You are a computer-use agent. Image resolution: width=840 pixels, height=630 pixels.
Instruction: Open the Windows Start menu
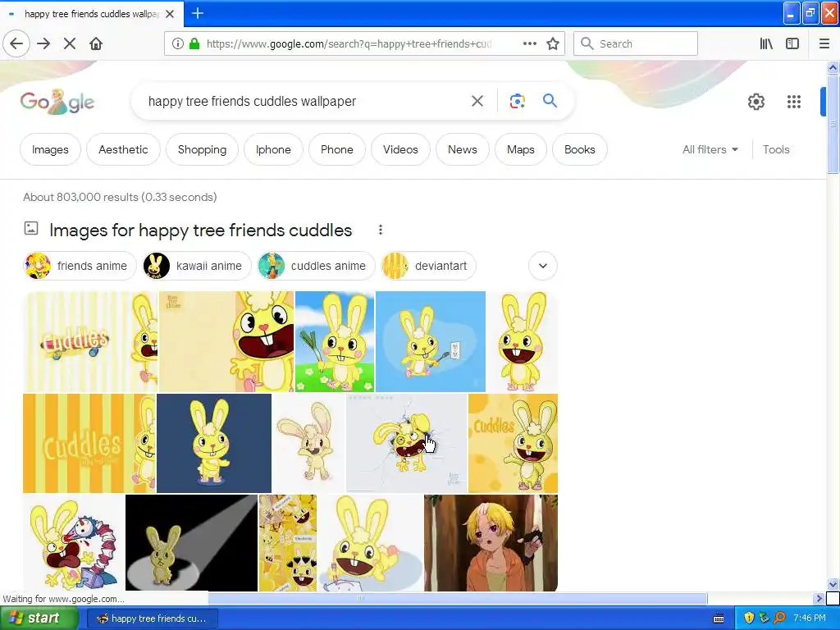(39, 619)
